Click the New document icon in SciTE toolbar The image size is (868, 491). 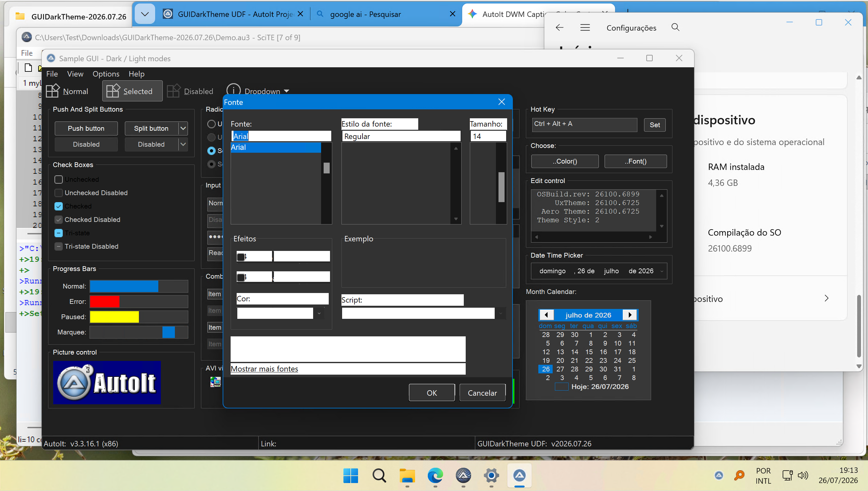28,68
